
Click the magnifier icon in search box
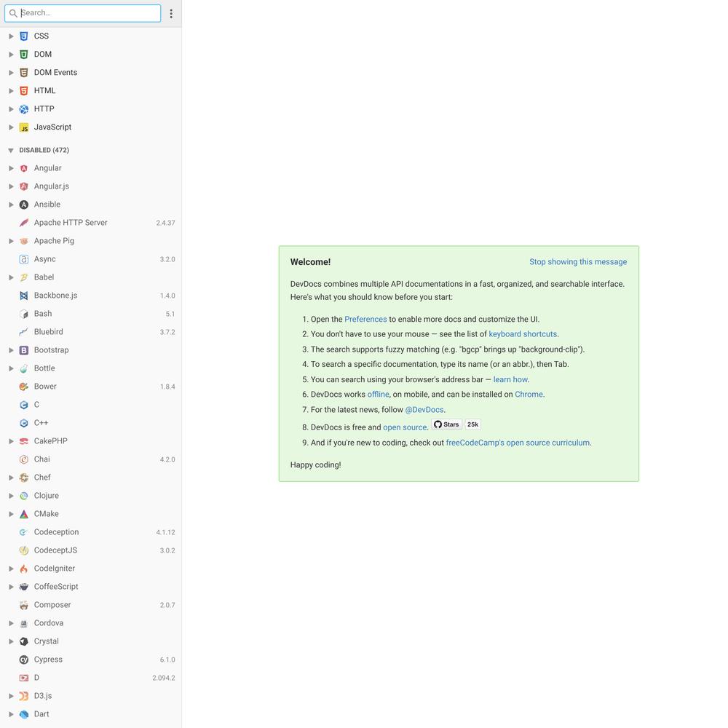tap(13, 13)
